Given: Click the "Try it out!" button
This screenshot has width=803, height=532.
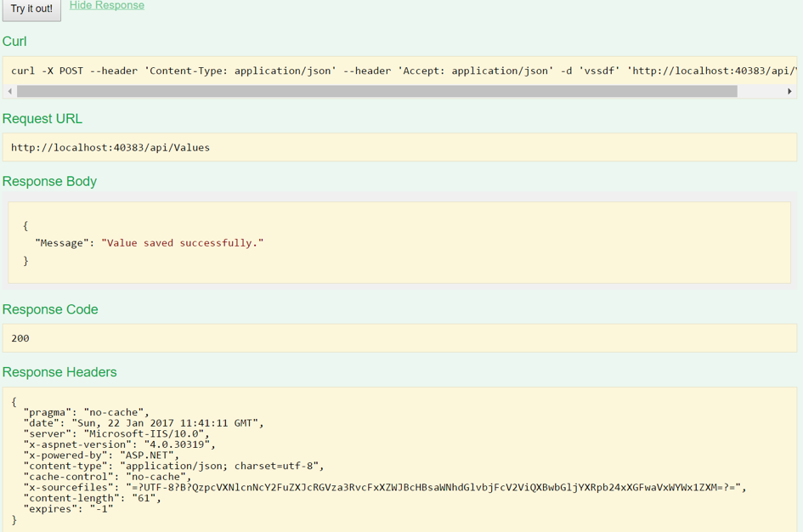Looking at the screenshot, I should [x=31, y=9].
